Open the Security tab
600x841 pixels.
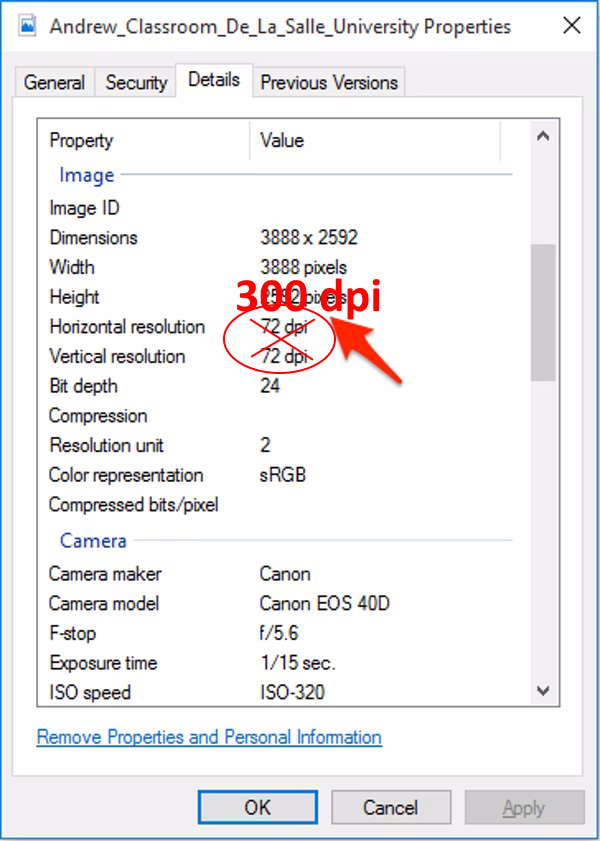click(x=136, y=83)
